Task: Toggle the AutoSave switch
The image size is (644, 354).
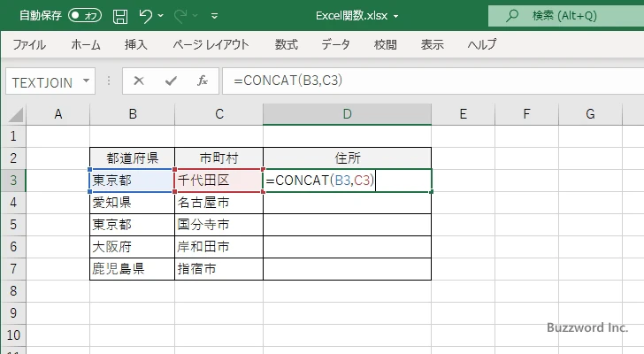Action: tap(85, 16)
